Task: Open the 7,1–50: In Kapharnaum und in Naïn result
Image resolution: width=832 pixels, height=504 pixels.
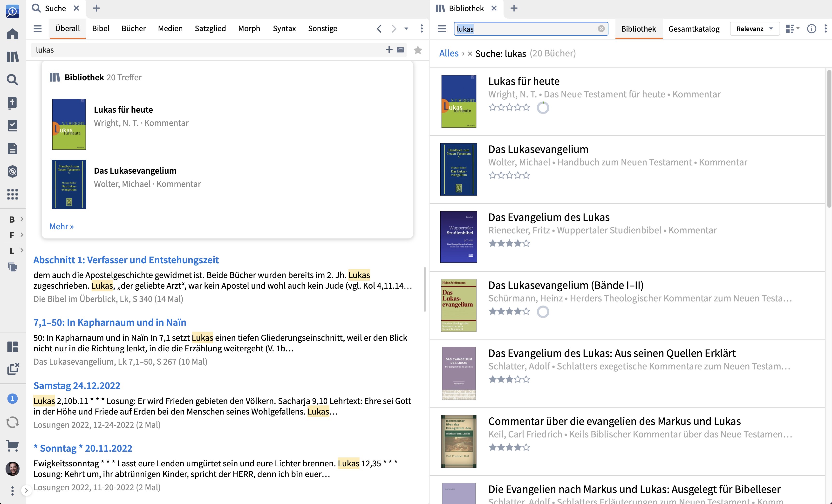Action: [110, 322]
